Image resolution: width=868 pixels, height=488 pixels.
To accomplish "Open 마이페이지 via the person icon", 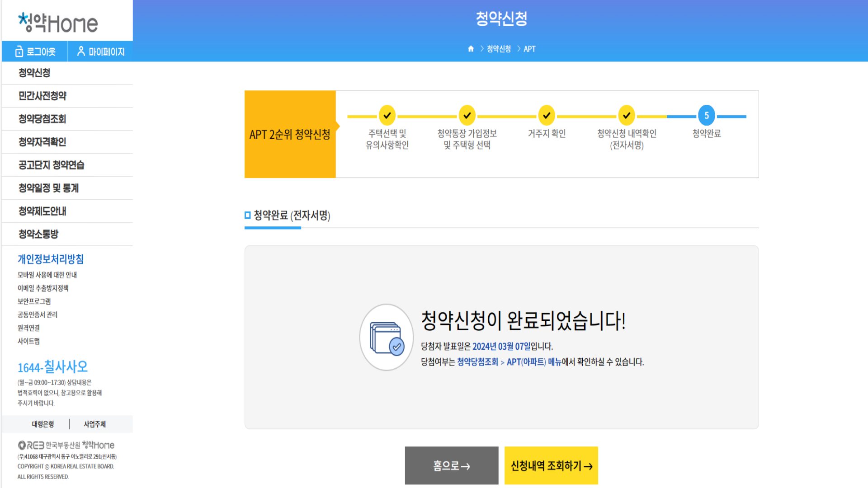I will click(81, 51).
